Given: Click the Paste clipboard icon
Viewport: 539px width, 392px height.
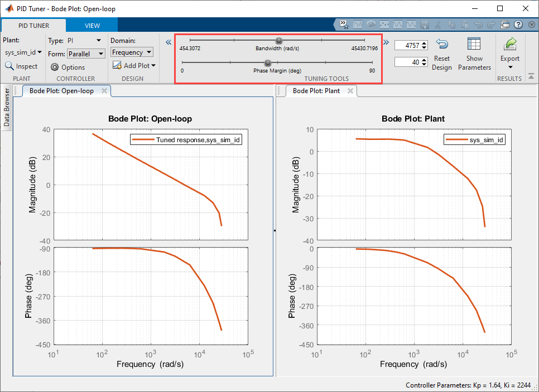Looking at the screenshot, I should 465,25.
